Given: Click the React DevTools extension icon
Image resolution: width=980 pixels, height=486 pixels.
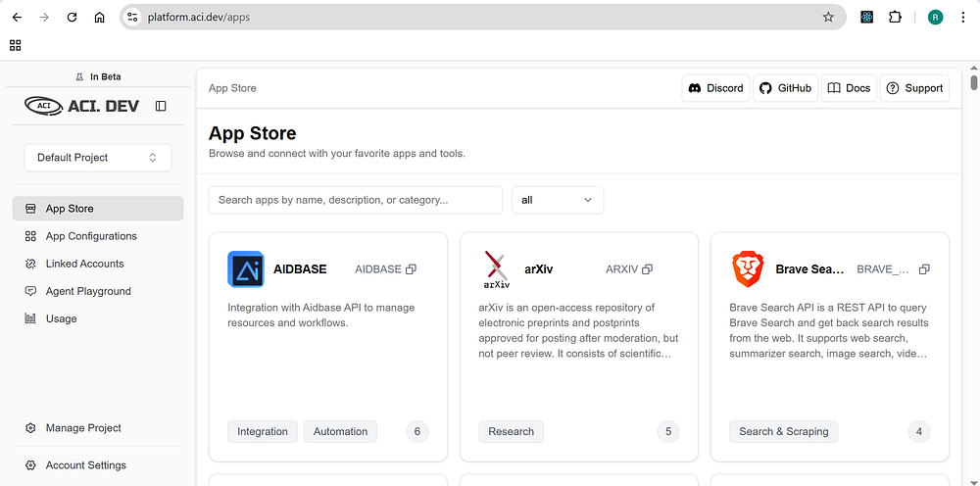Looking at the screenshot, I should point(866,17).
